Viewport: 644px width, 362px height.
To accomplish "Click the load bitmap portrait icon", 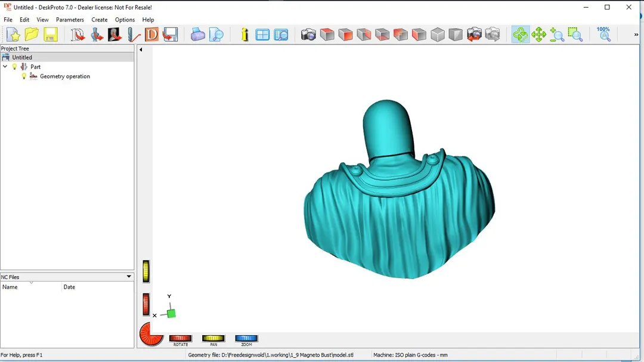I will tap(115, 35).
